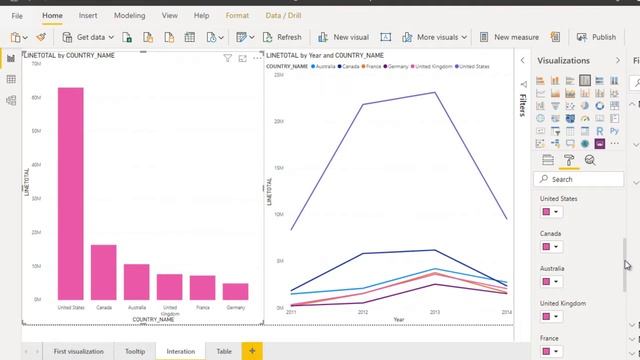The image size is (640, 360).
Task: Expand the Get data dropdown arrow
Action: 111,38
